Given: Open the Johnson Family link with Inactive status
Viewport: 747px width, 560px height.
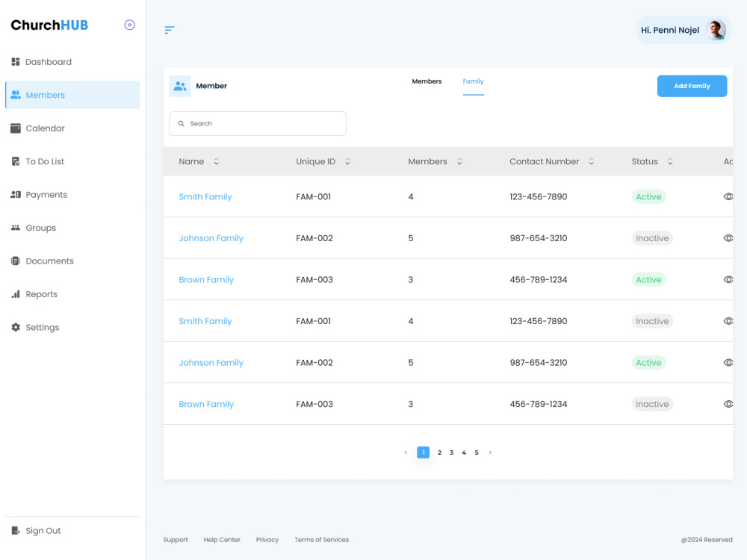Looking at the screenshot, I should point(211,238).
